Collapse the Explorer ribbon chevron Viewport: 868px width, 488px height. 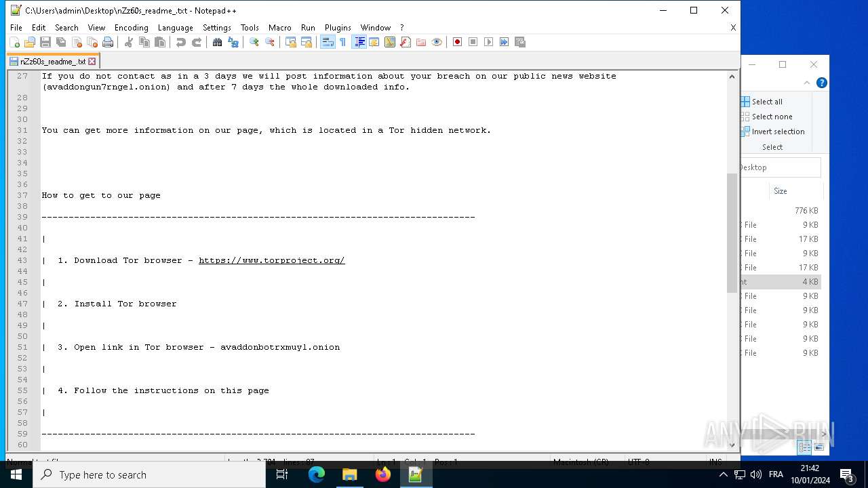click(x=807, y=83)
